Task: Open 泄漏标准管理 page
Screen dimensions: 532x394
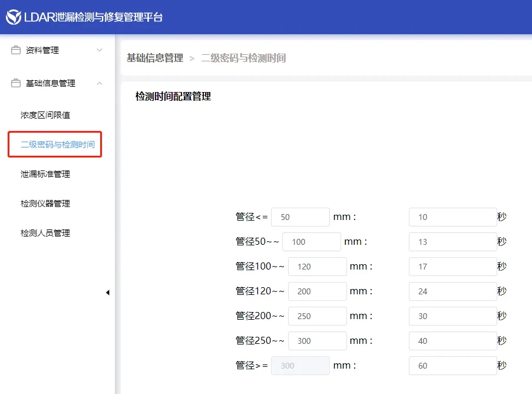Action: 45,174
